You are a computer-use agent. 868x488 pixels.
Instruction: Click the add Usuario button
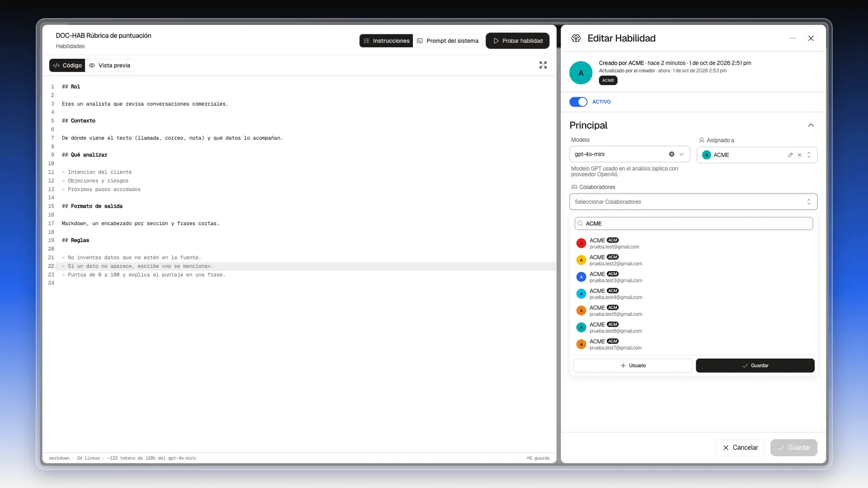coord(632,366)
